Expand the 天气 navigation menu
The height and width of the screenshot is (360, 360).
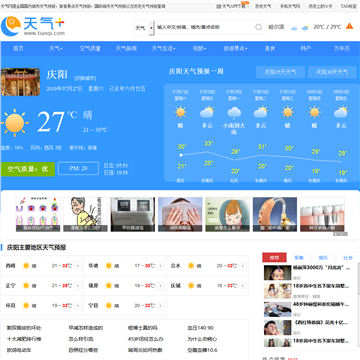pos(56,49)
